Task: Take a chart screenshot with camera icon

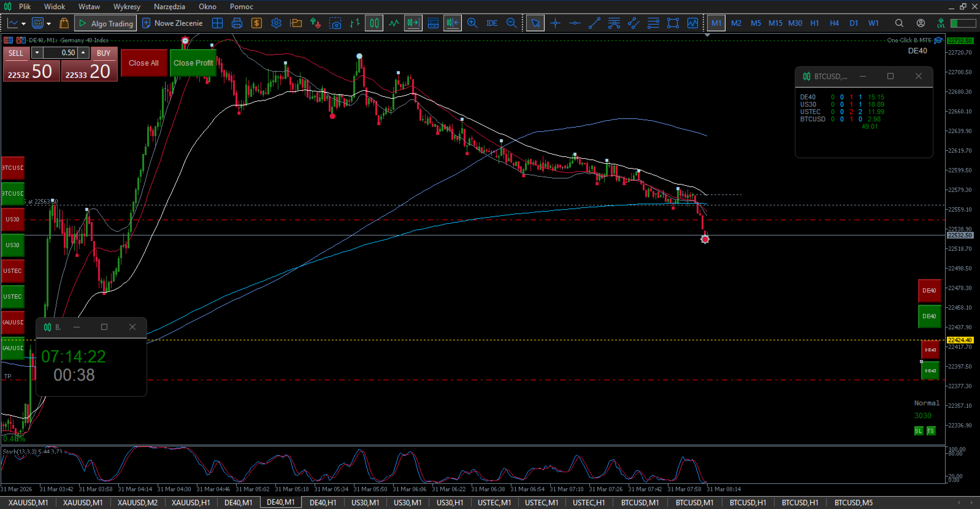Action: point(335,23)
